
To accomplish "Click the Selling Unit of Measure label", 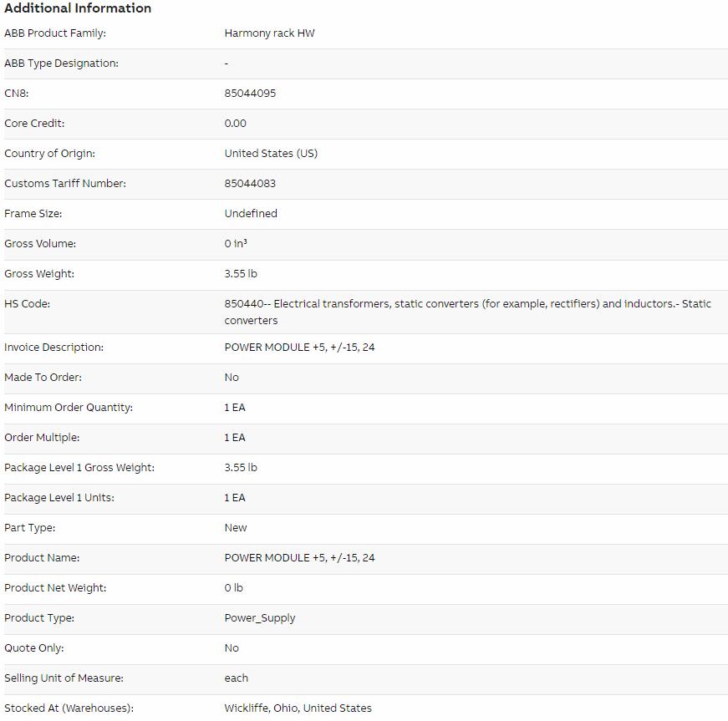I will point(64,678).
